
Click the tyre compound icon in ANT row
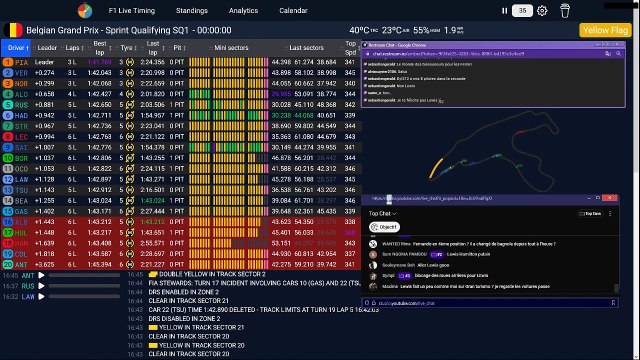(x=130, y=264)
